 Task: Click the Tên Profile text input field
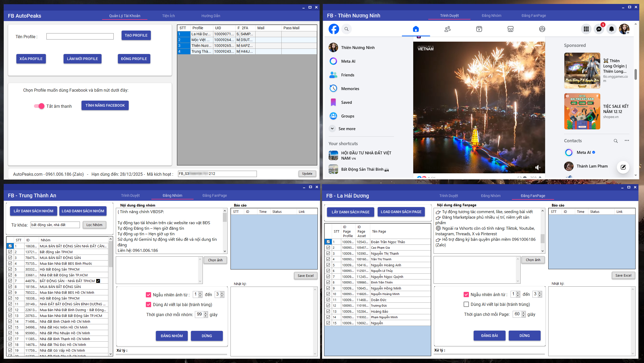click(80, 36)
